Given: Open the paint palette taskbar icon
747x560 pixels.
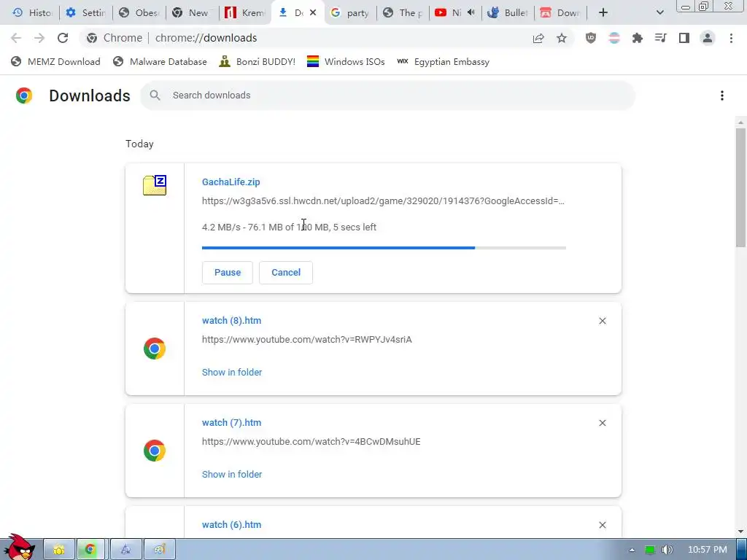Looking at the screenshot, I should pos(160,550).
